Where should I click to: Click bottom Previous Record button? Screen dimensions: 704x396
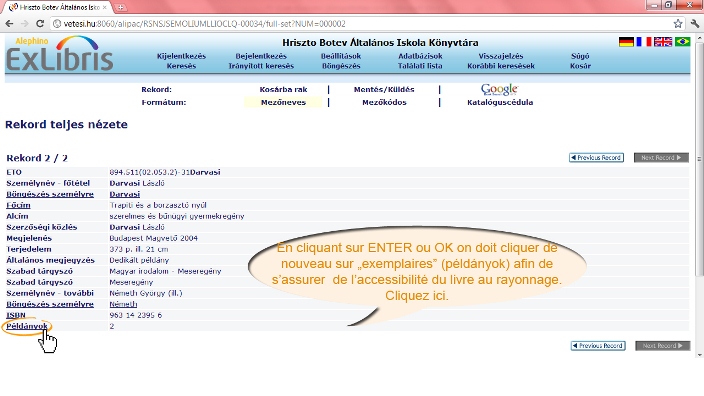[598, 346]
